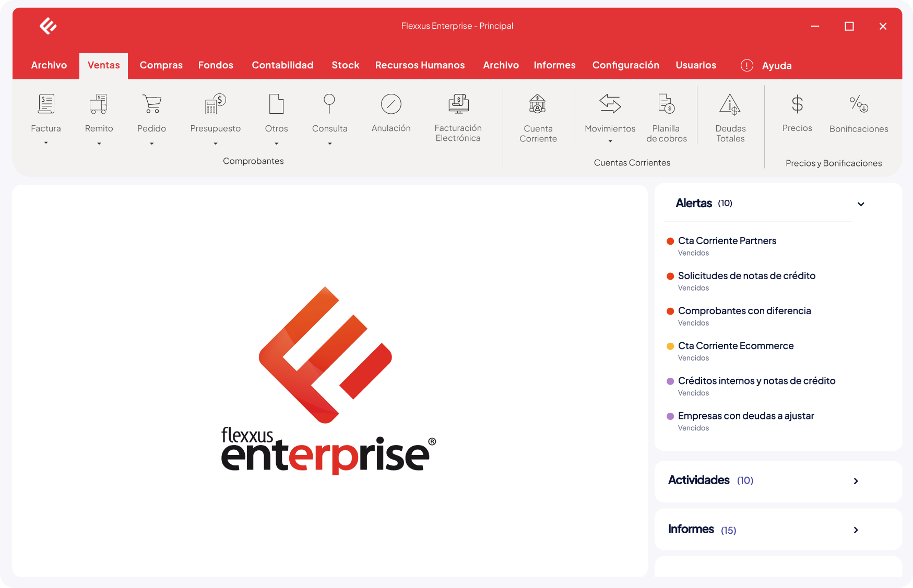Image resolution: width=913 pixels, height=588 pixels.
Task: Collapse the Alertas panel
Action: (x=861, y=204)
